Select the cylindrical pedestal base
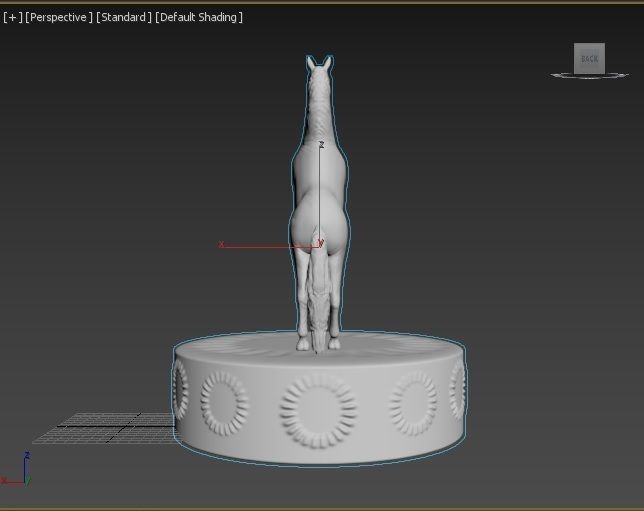Image resolution: width=644 pixels, height=511 pixels. pyautogui.click(x=319, y=398)
